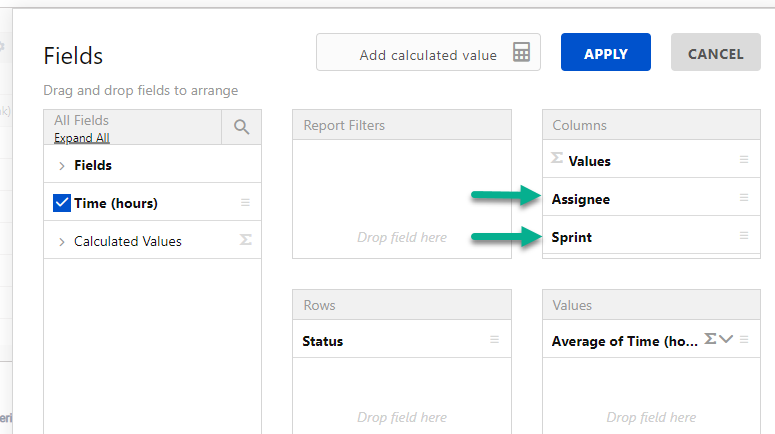
Task: Click the search magnifier in All Fields
Action: [x=241, y=127]
